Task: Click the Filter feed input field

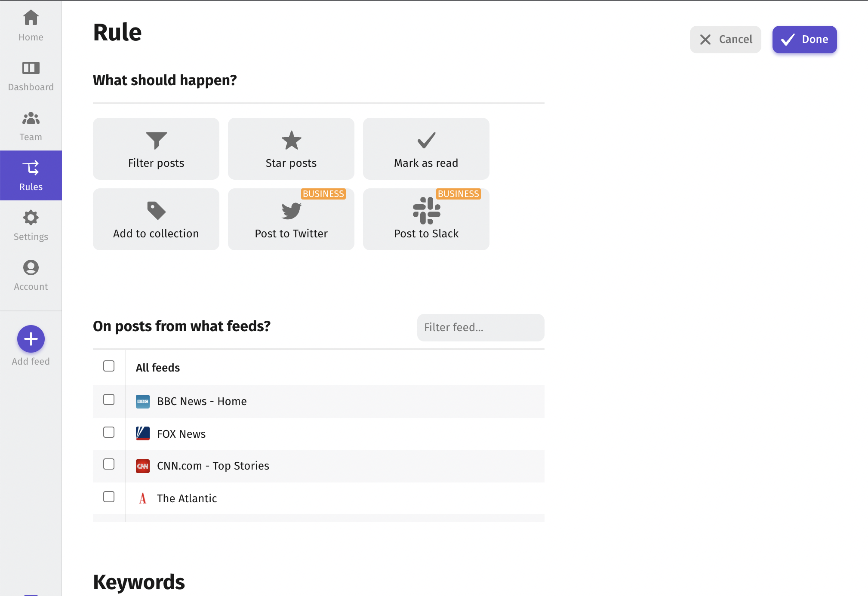Action: (x=480, y=327)
